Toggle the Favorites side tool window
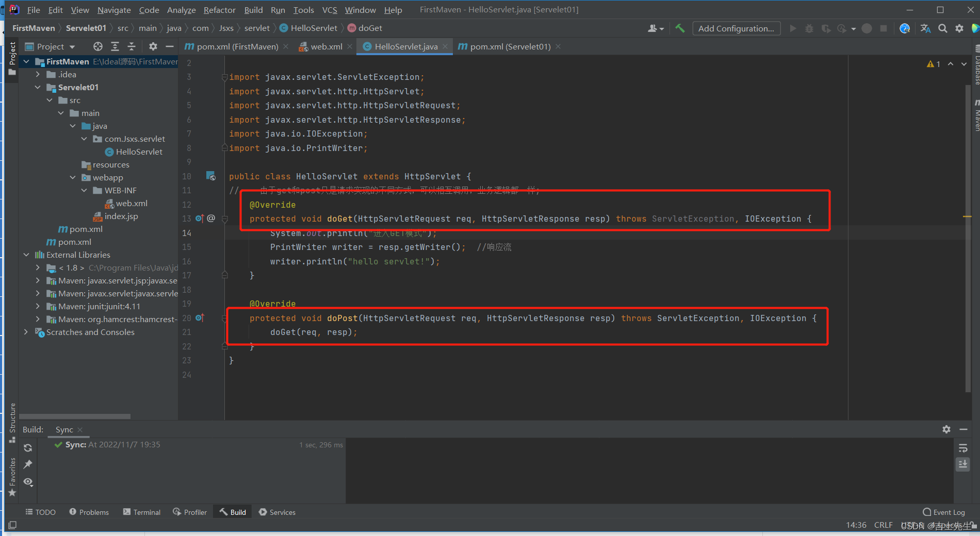This screenshot has width=980, height=536. coord(12,477)
